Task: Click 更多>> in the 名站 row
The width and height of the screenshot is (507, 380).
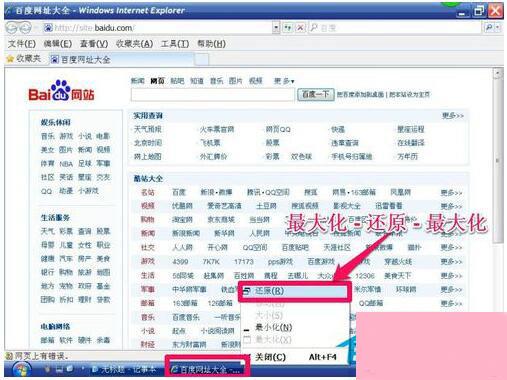Action: [x=451, y=193]
